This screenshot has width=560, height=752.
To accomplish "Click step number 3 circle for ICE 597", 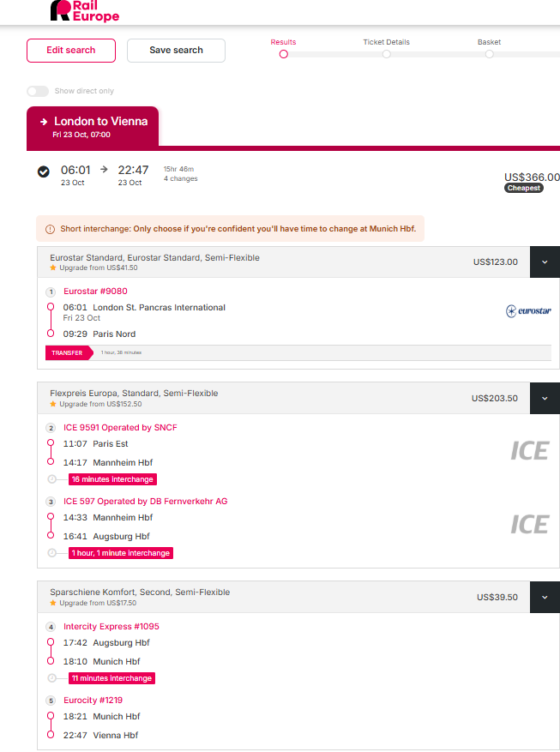I will coord(51,502).
